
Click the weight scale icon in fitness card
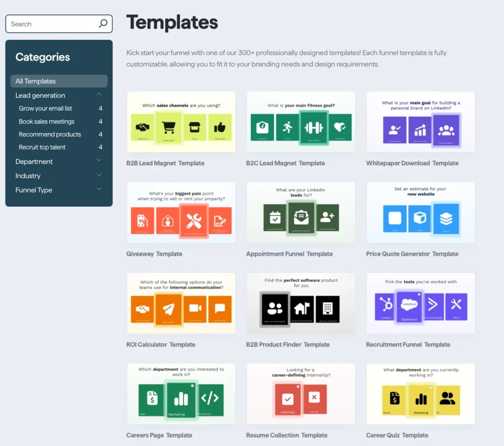[x=262, y=127]
